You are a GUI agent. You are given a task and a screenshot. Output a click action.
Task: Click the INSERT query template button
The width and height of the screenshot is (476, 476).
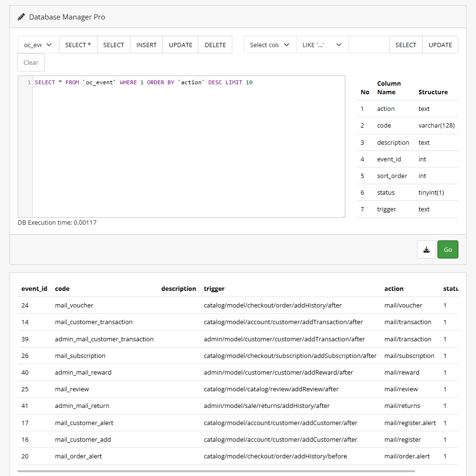tap(146, 45)
